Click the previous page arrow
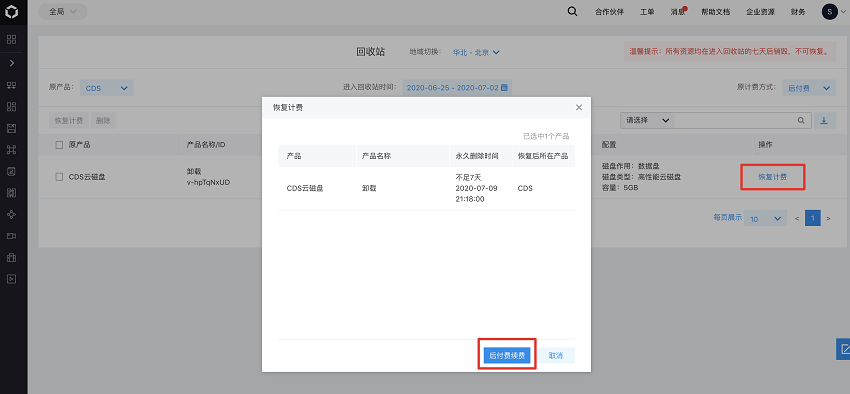This screenshot has height=394, width=850. (x=797, y=218)
